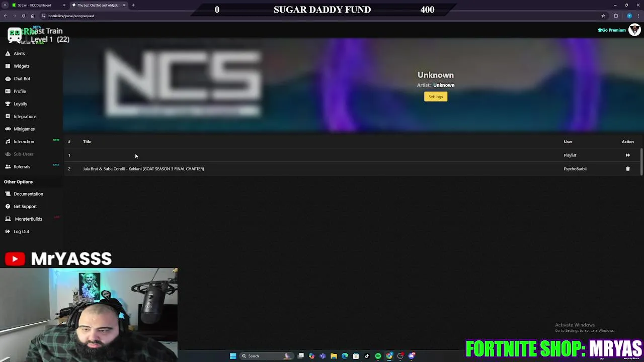Open the Loyalty section
This screenshot has height=362, width=644.
(17, 104)
